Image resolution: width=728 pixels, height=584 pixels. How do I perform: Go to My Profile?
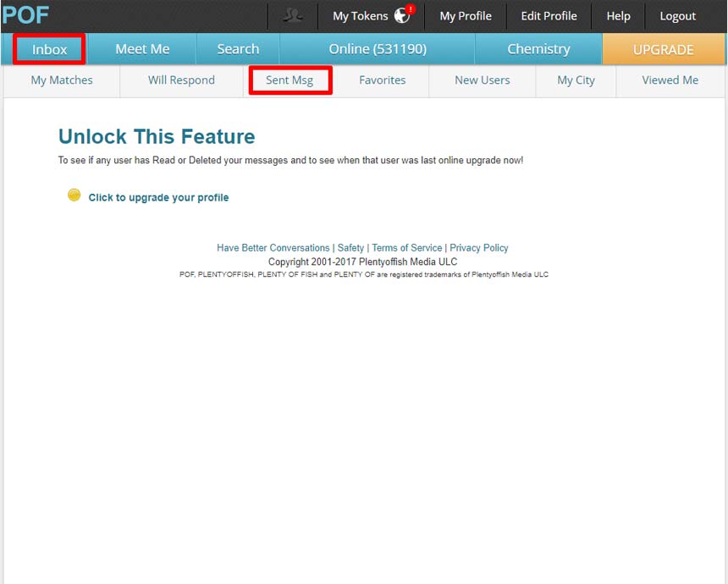pyautogui.click(x=466, y=16)
